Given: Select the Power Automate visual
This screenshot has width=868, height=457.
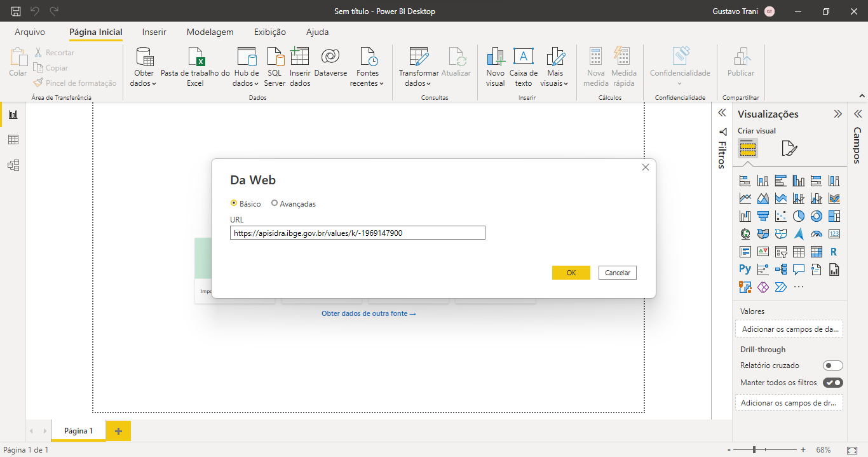Looking at the screenshot, I should pos(781,287).
